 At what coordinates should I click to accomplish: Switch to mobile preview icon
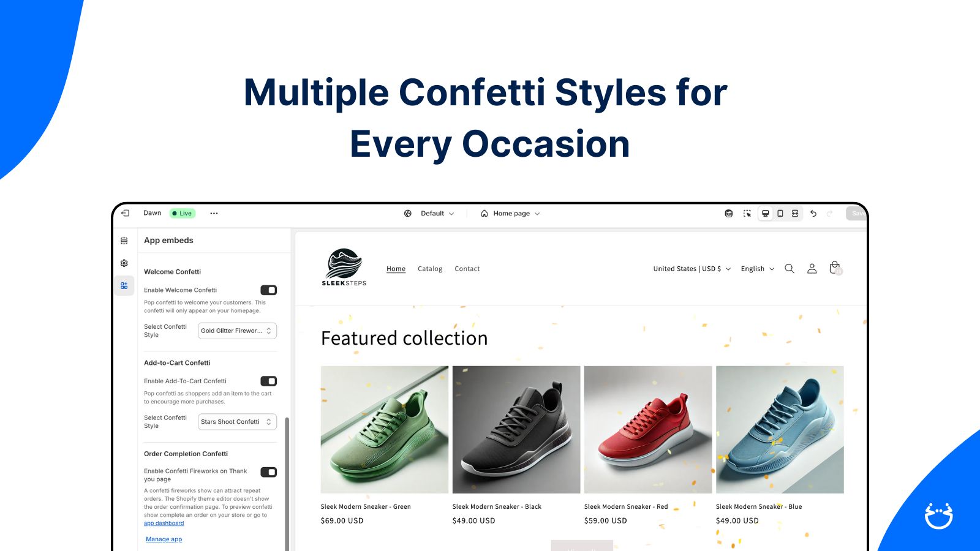pyautogui.click(x=780, y=213)
